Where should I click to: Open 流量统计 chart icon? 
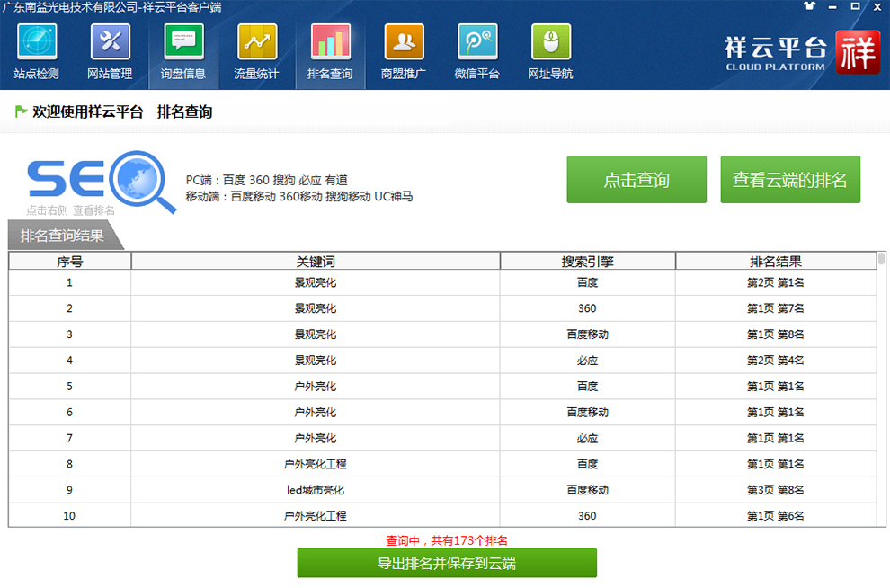tap(256, 42)
